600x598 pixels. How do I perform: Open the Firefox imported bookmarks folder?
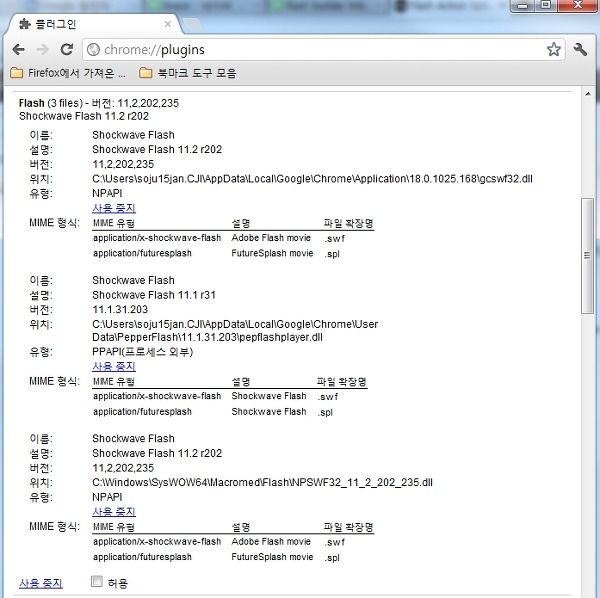tap(68, 73)
